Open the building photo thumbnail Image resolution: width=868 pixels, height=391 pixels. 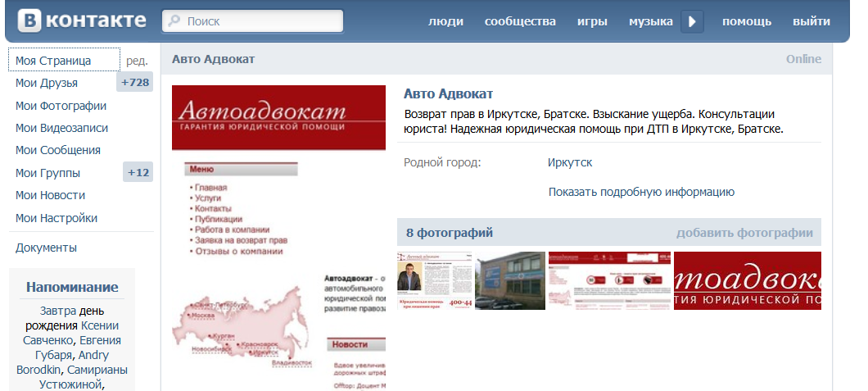pyautogui.click(x=510, y=280)
